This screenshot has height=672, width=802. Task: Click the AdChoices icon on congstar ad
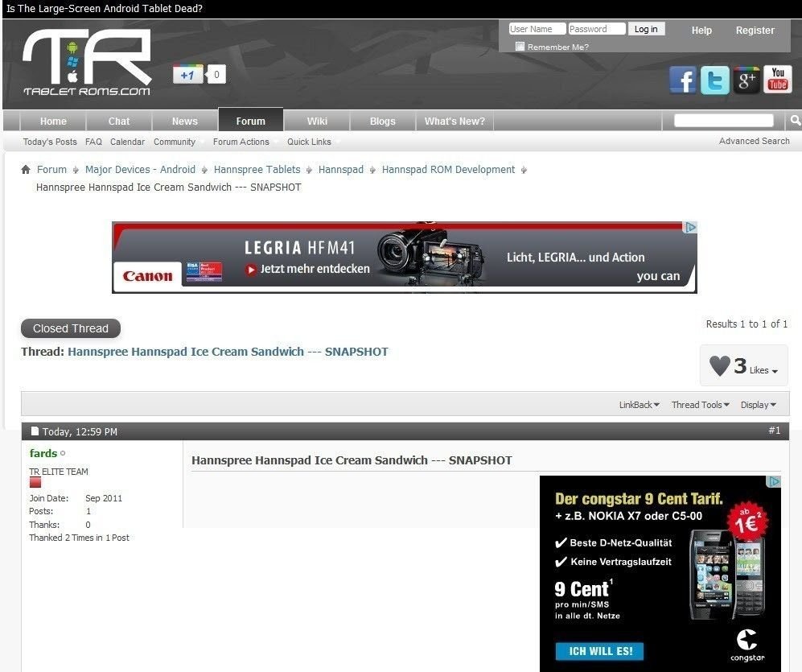pyautogui.click(x=775, y=481)
